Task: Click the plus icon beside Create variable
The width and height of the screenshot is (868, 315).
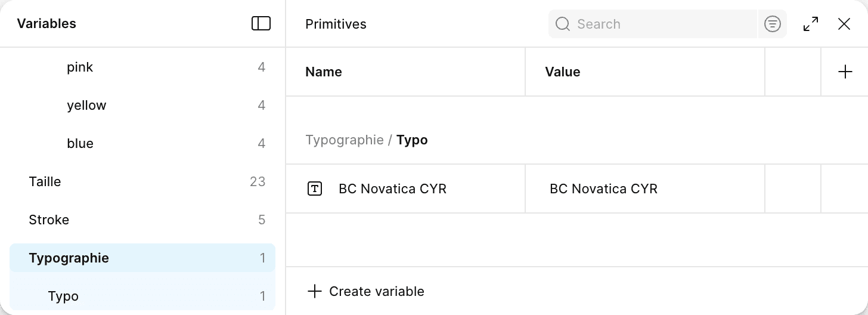Action: 314,291
